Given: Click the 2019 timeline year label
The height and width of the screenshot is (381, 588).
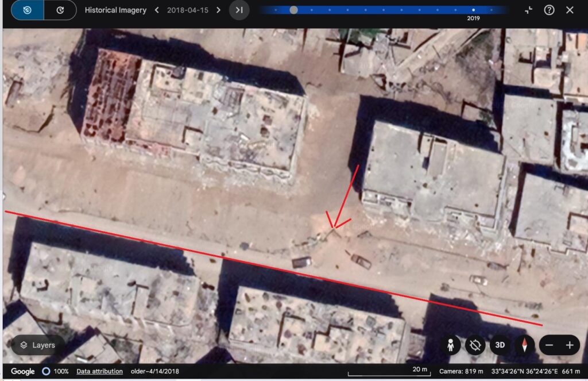Looking at the screenshot, I should point(473,18).
